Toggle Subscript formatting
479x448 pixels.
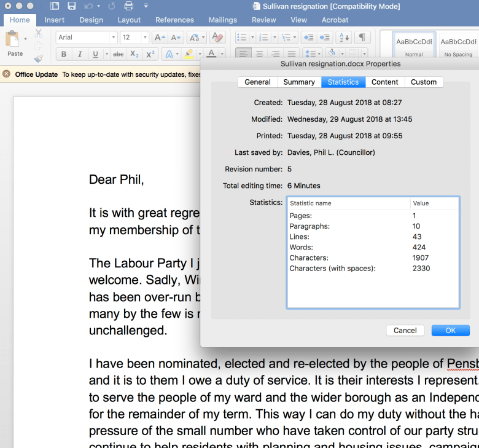(x=134, y=54)
